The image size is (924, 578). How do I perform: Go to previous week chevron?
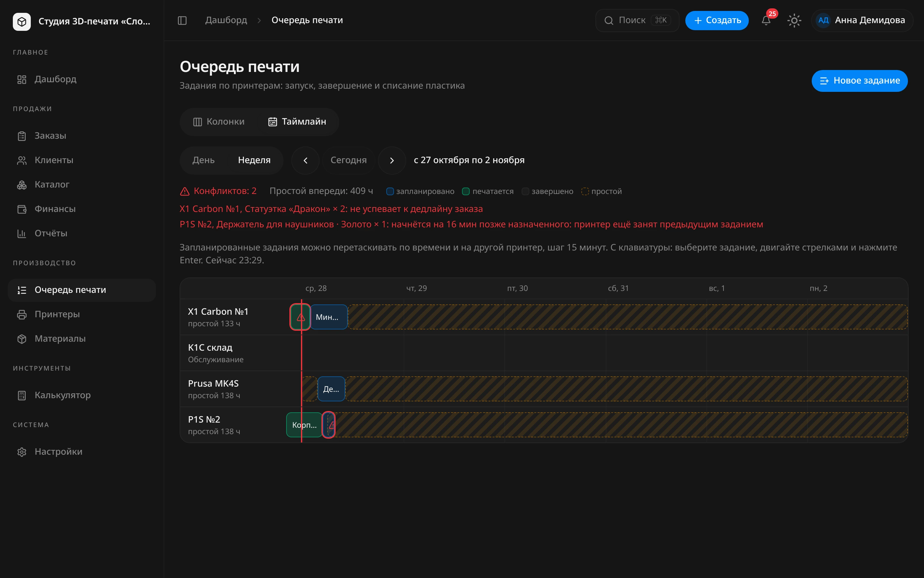click(x=305, y=161)
